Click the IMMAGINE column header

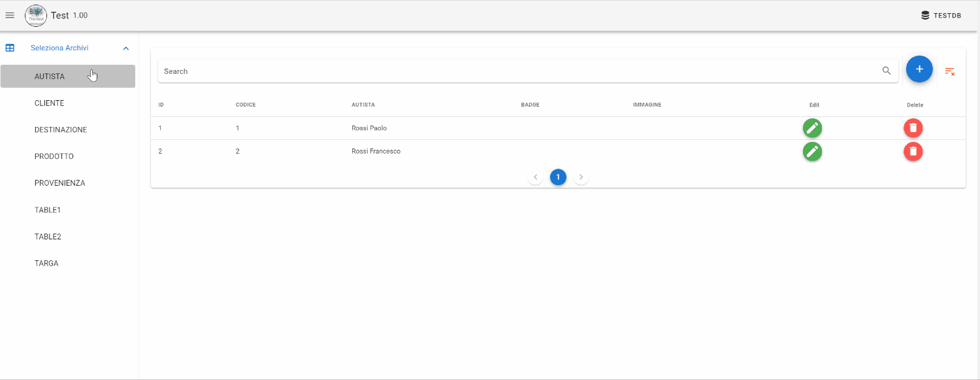pyautogui.click(x=647, y=105)
